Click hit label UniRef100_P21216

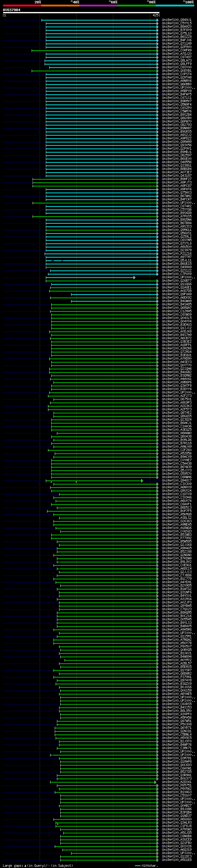point(177,253)
